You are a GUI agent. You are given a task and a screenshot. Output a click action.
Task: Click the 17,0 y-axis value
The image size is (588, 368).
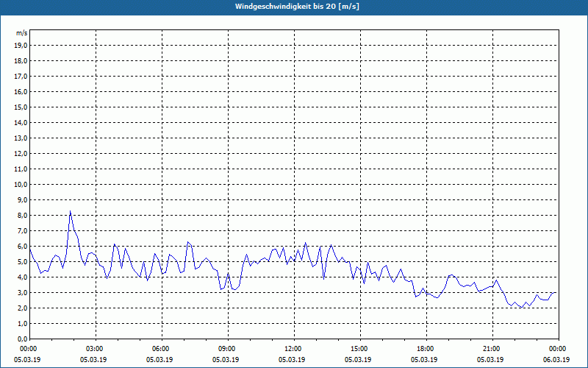click(x=21, y=77)
